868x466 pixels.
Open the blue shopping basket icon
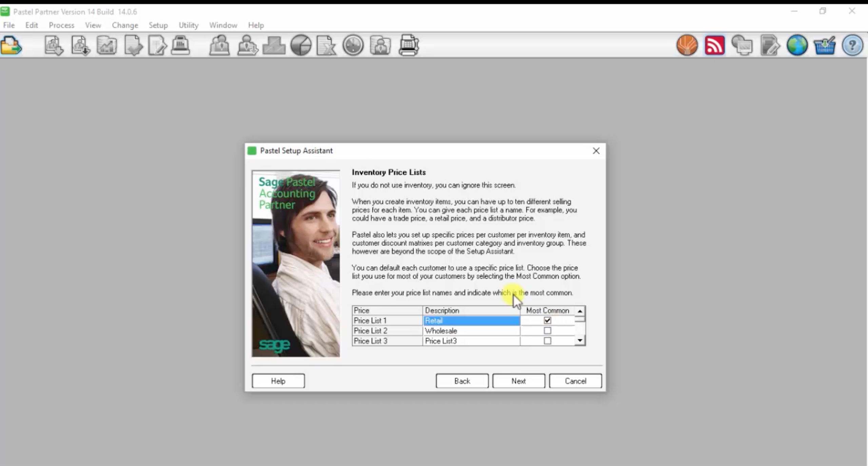click(824, 45)
